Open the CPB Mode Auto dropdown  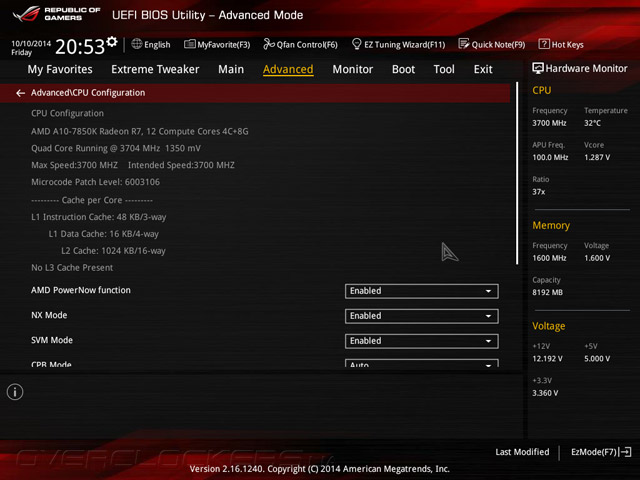[x=422, y=363]
